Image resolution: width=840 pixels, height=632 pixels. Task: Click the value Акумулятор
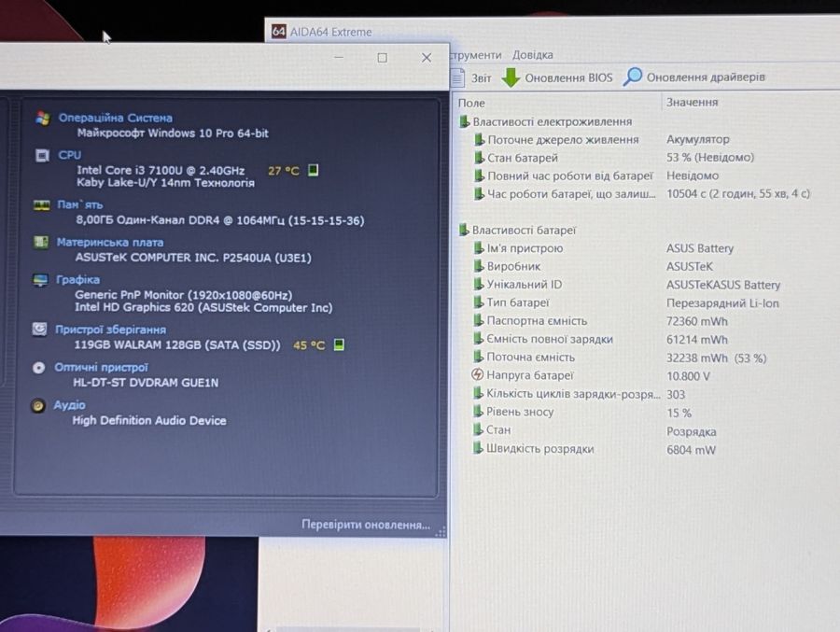(x=697, y=139)
